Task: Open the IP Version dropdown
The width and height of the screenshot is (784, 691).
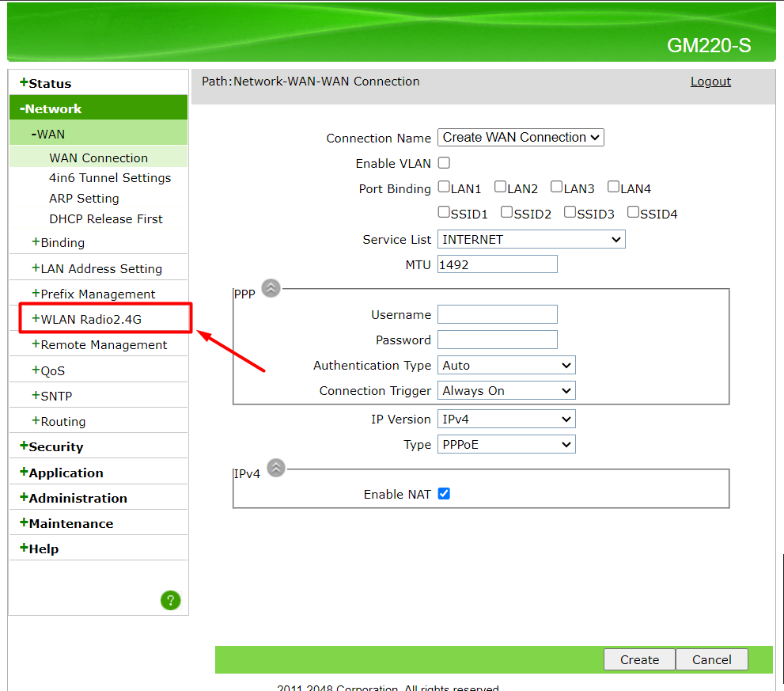Action: pos(506,420)
